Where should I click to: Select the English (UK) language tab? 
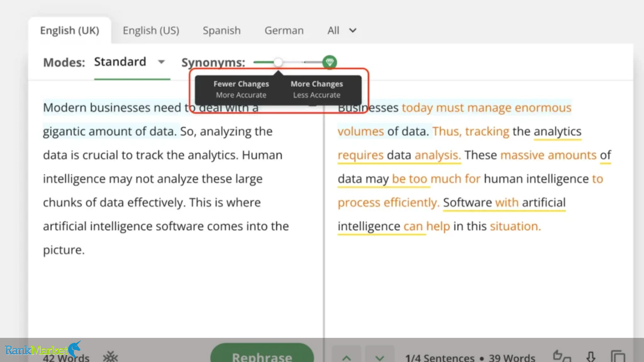[69, 31]
